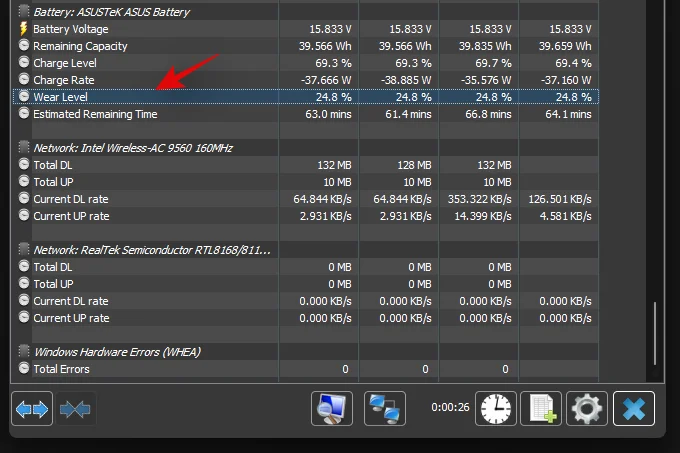Click the 14.399 KB/s upload rate value
Screen dimensions: 680x453
(x=483, y=216)
